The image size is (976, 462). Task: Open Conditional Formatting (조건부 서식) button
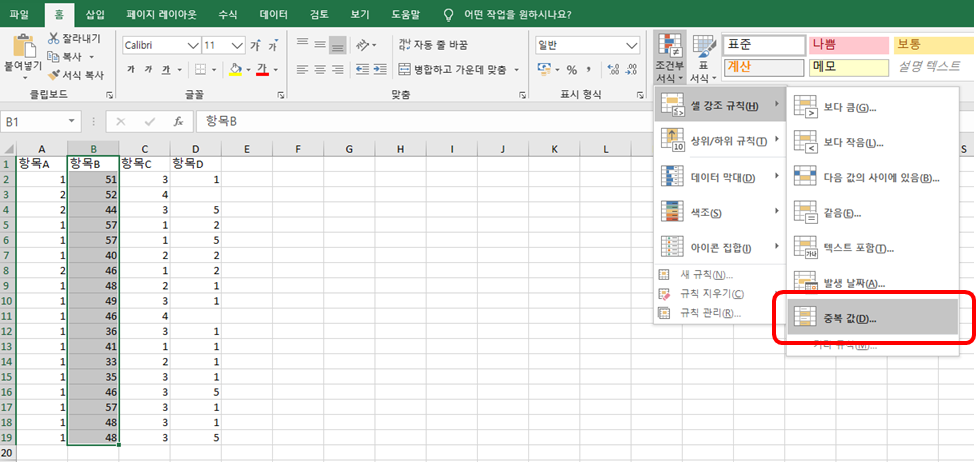click(670, 58)
